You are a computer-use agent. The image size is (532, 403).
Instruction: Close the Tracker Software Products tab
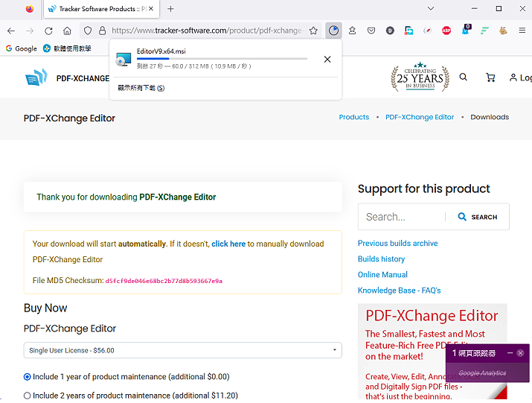(x=151, y=9)
